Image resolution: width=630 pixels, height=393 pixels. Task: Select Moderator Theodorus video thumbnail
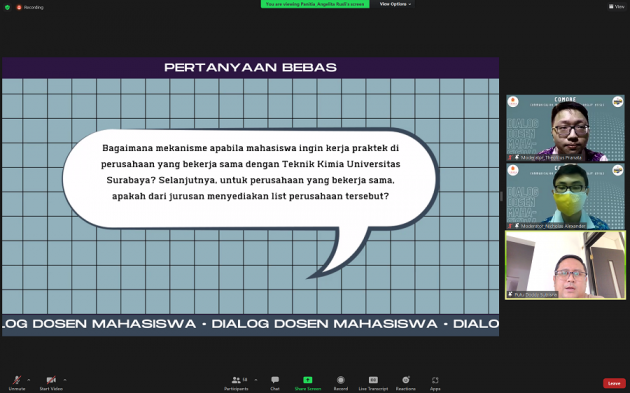[565, 128]
